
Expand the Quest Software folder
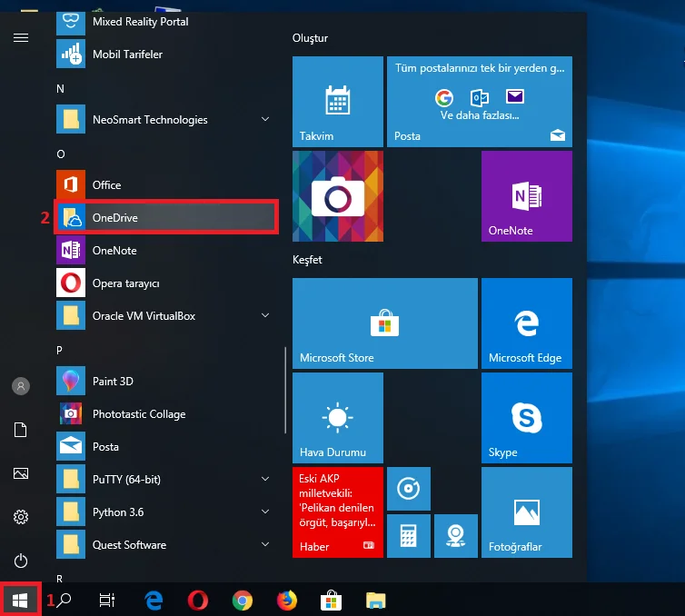[166, 545]
